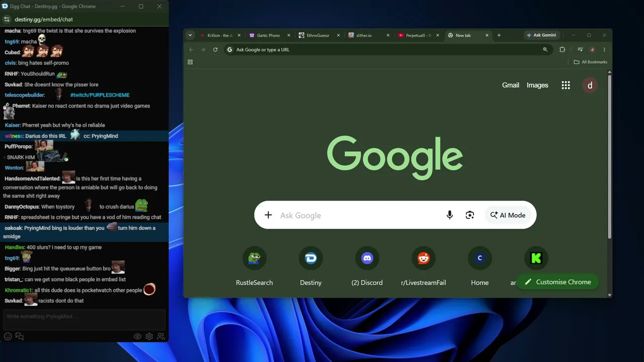Image resolution: width=644 pixels, height=362 pixels.
Task: Go back using the Chrome back arrow
Action: click(191, 50)
